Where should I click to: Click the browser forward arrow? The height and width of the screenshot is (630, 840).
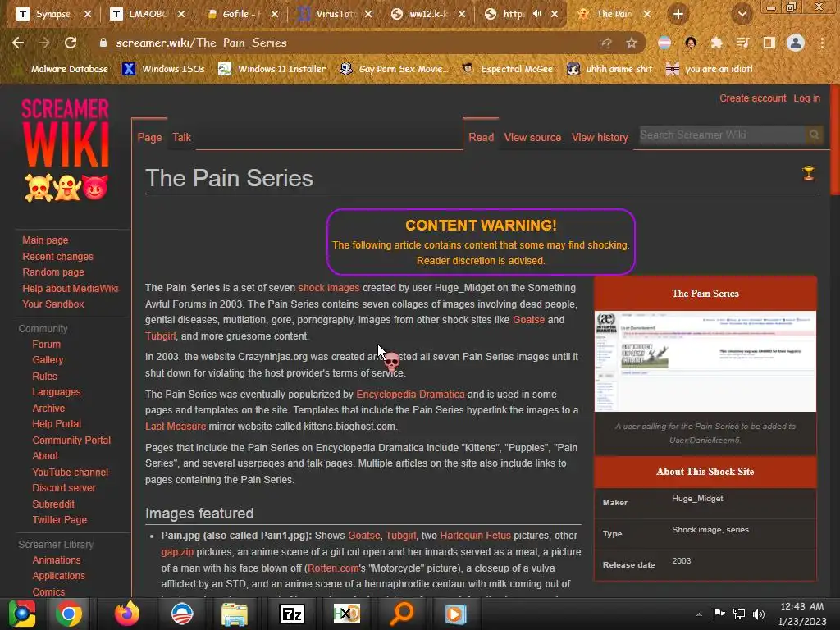44,43
